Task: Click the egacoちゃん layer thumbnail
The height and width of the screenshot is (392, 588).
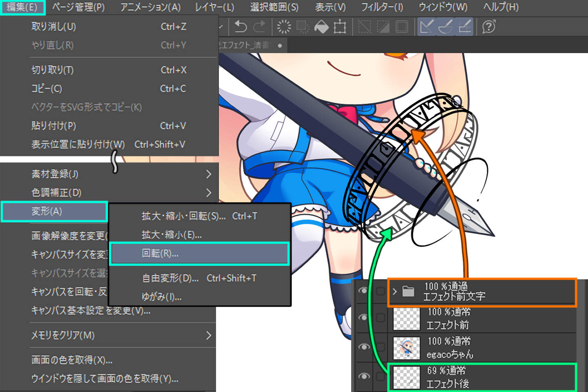Action: pyautogui.click(x=407, y=348)
